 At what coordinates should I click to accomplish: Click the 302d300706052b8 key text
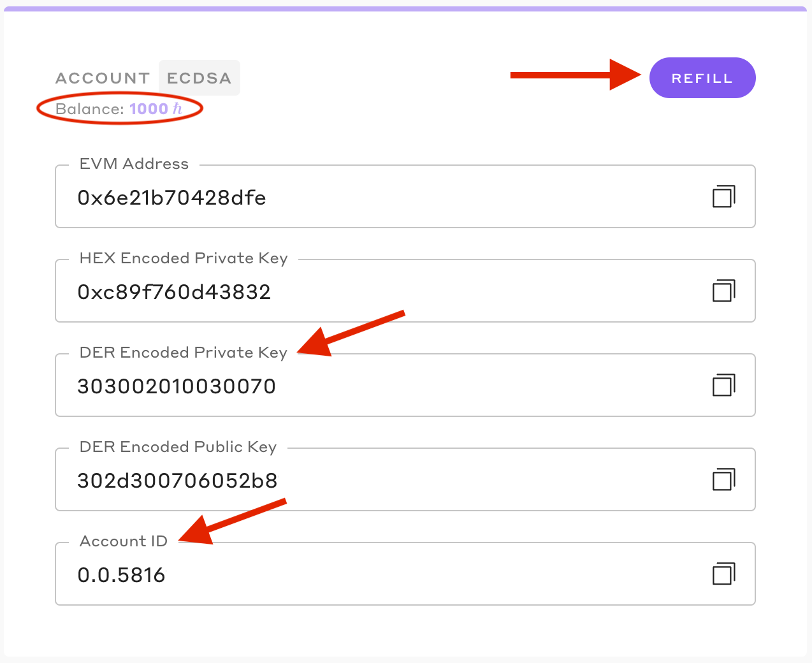tap(177, 481)
